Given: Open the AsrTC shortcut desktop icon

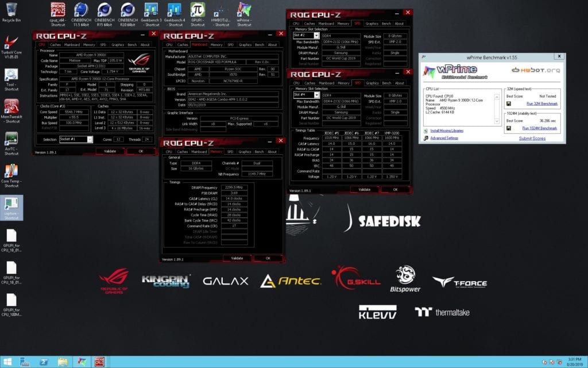Looking at the screenshot, I should coord(11,143).
